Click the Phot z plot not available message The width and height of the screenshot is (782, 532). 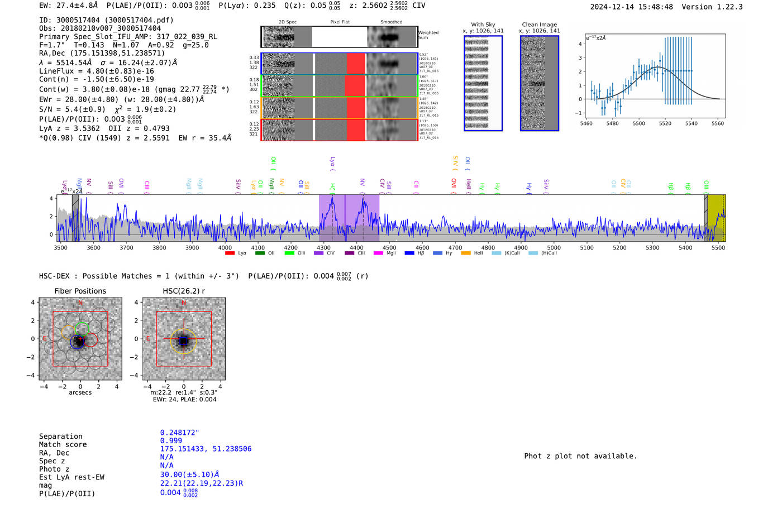(x=580, y=456)
